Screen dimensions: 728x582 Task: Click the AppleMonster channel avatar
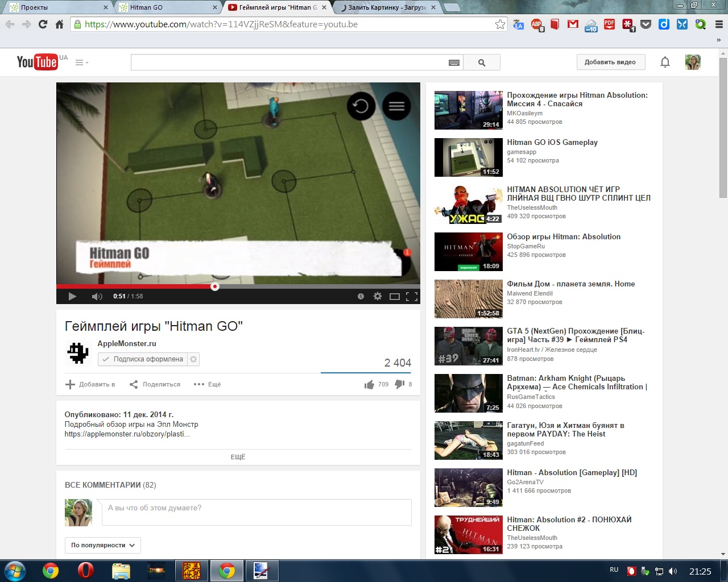78,352
